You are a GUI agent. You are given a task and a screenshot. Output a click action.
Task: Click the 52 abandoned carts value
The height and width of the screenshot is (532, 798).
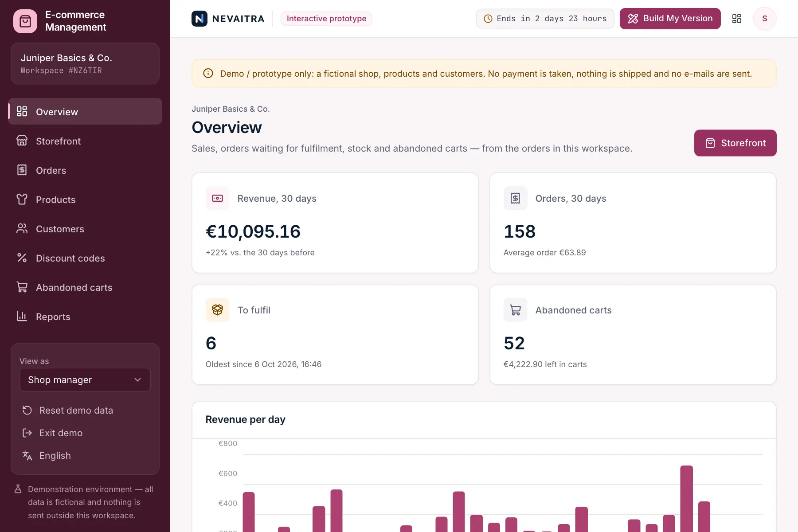point(514,343)
